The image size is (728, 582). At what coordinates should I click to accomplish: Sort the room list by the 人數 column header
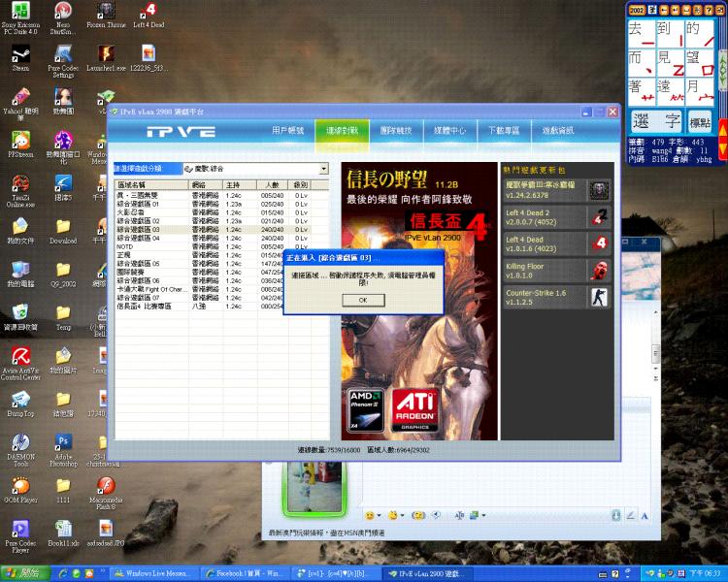[273, 183]
